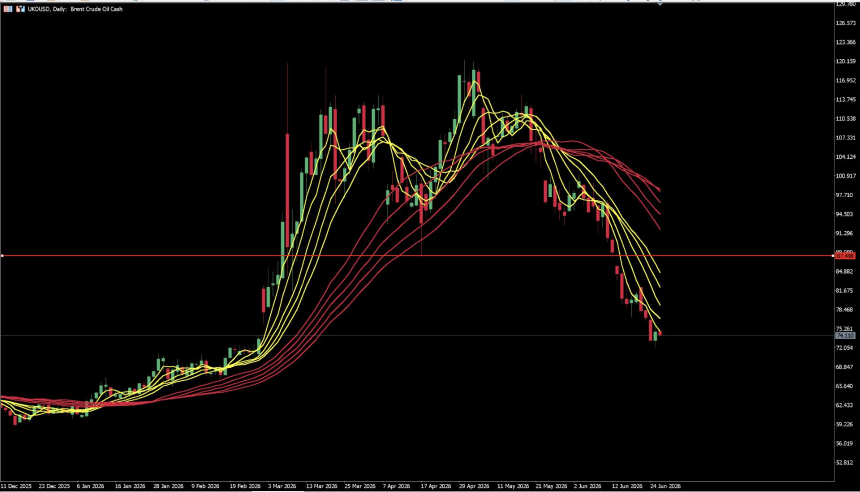
Task: Click price scale value 110.538
Action: [x=845, y=118]
